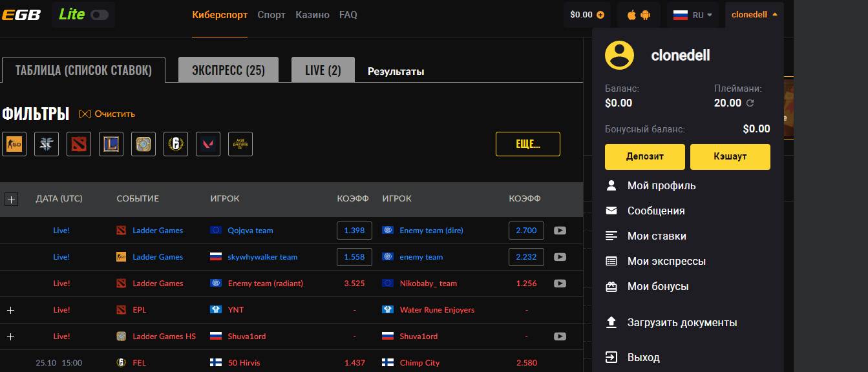Filter by the Dota 2 game icon
The width and height of the screenshot is (868, 372).
tap(79, 144)
